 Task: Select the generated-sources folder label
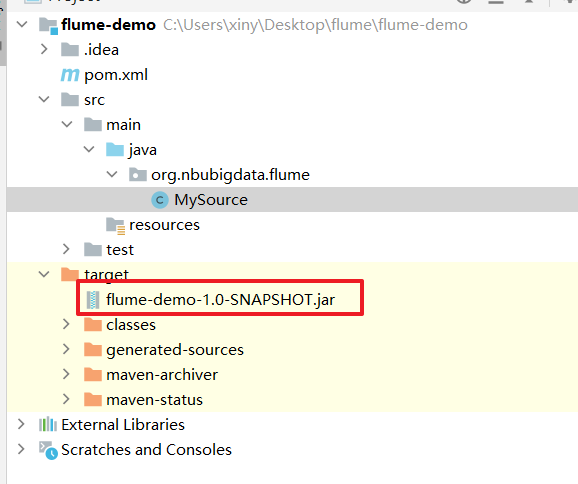coord(175,350)
